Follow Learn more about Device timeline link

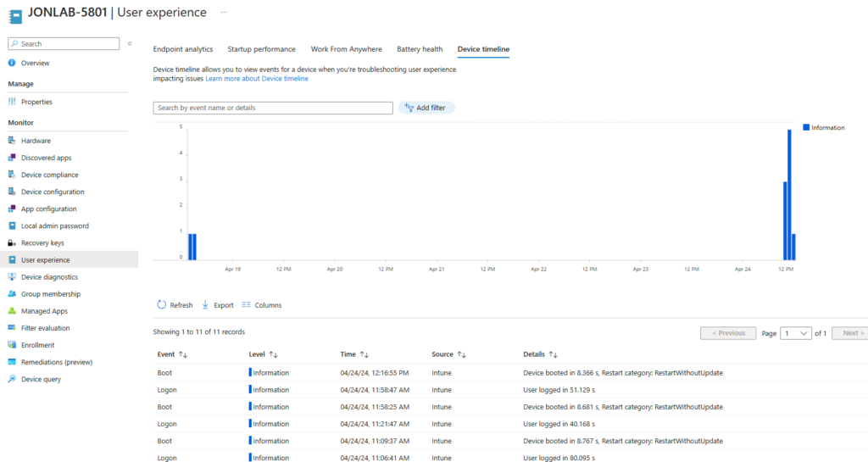[257, 79]
